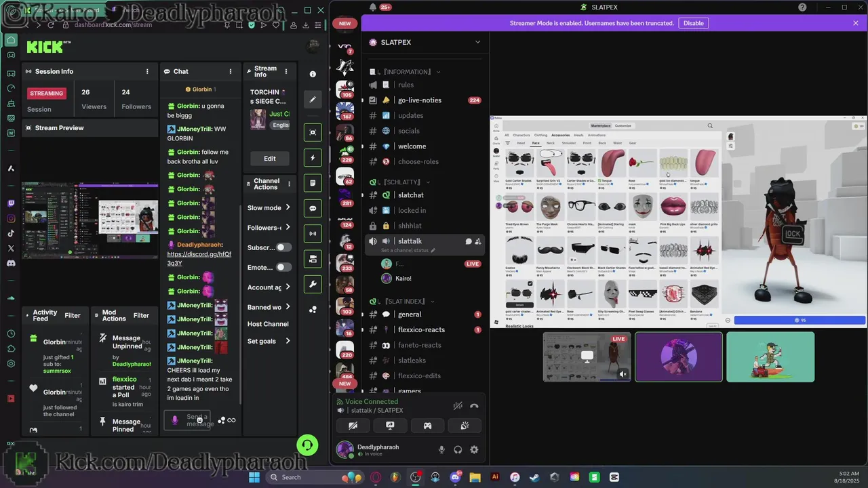868x488 pixels.
Task: Invite people to slattalk channel
Action: (478, 241)
